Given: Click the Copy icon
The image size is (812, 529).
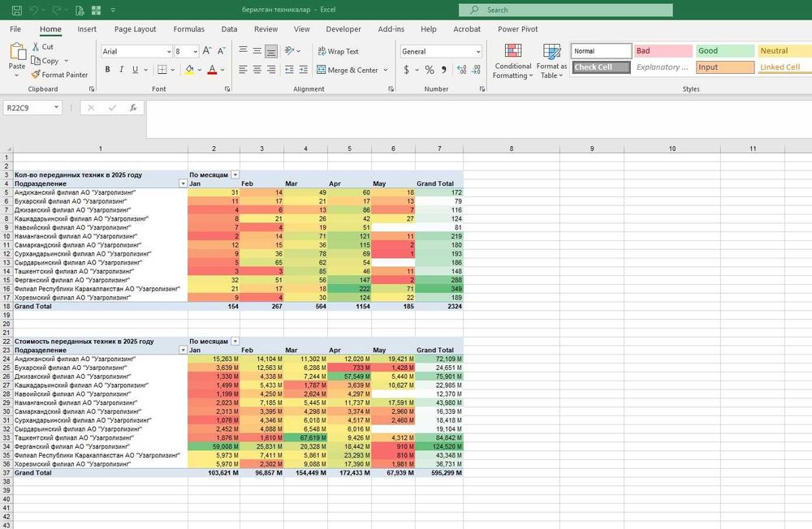Looking at the screenshot, I should point(36,61).
